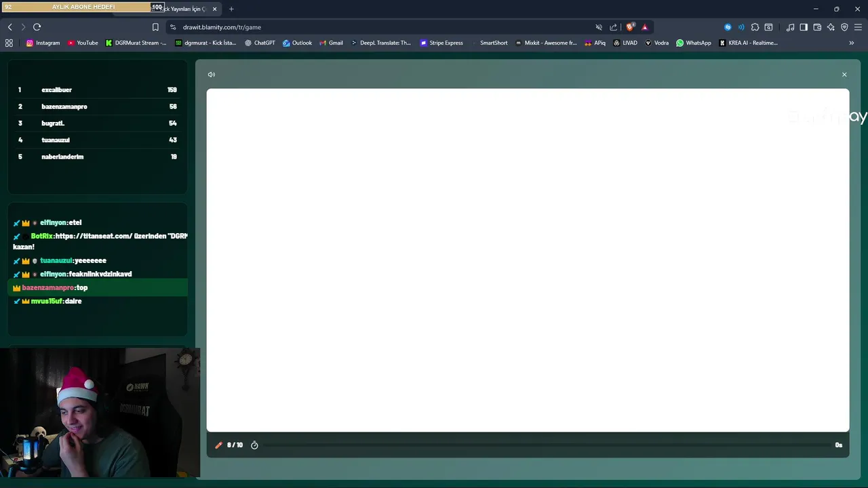Toggle the game sound speaker icon
Screen dimensions: 868x488
coord(212,75)
